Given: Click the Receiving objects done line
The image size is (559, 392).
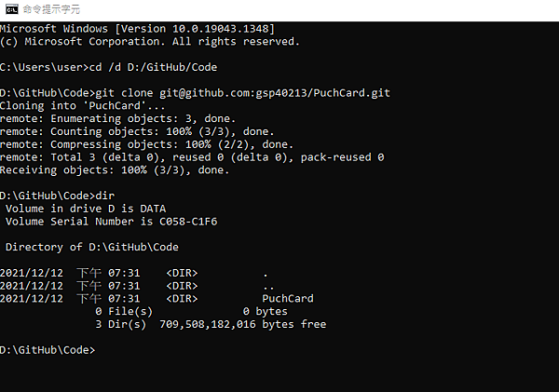Looking at the screenshot, I should (115, 170).
